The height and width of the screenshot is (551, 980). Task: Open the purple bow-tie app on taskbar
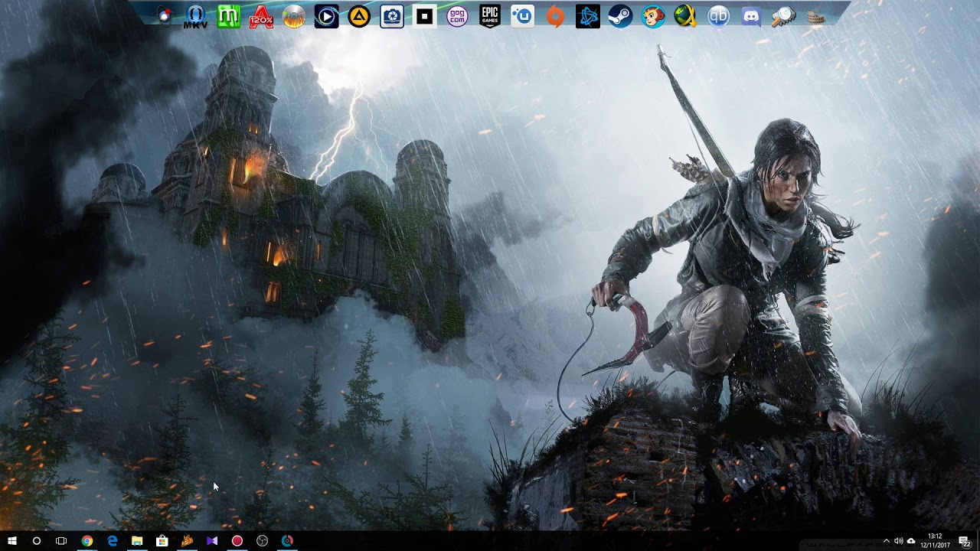[x=212, y=541]
